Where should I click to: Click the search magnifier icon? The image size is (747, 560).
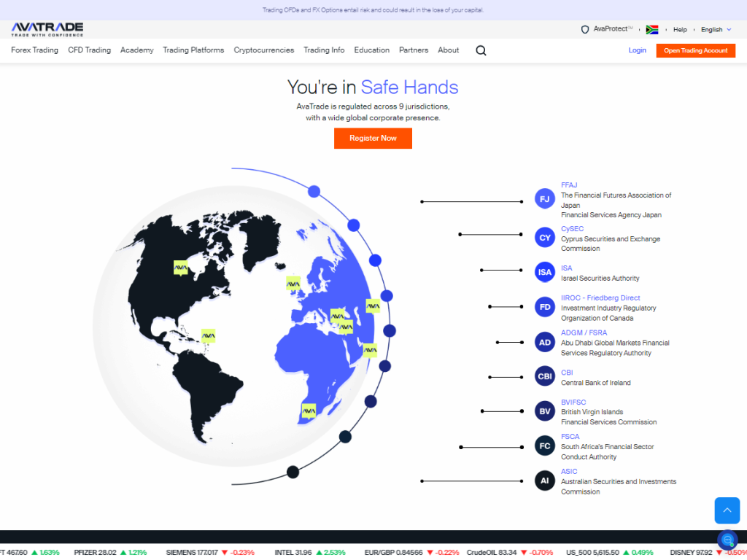coord(481,50)
